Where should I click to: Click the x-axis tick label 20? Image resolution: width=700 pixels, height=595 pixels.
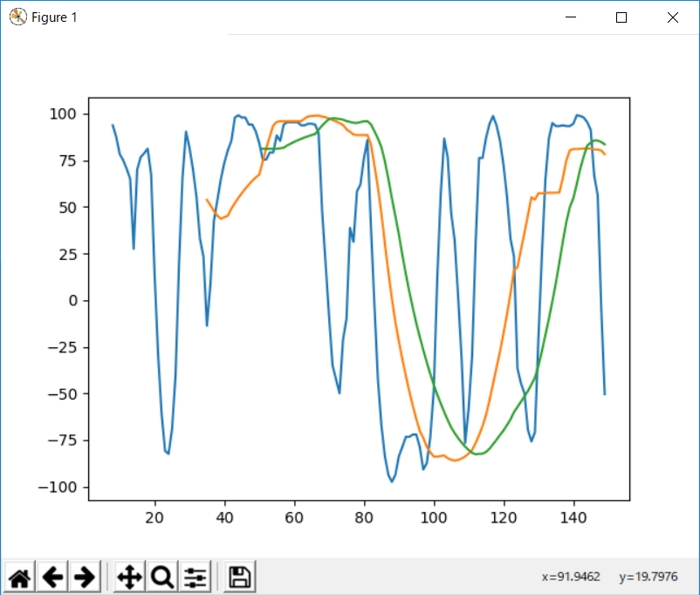(x=155, y=516)
